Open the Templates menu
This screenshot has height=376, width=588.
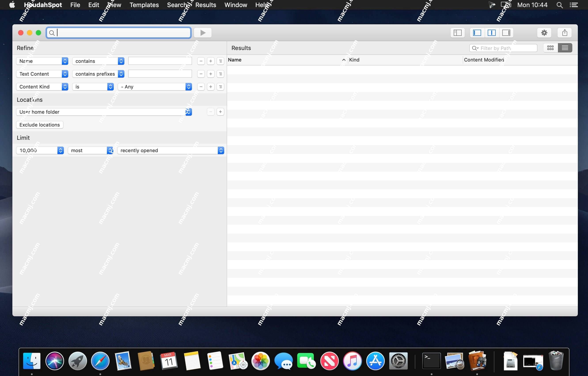coord(144,5)
